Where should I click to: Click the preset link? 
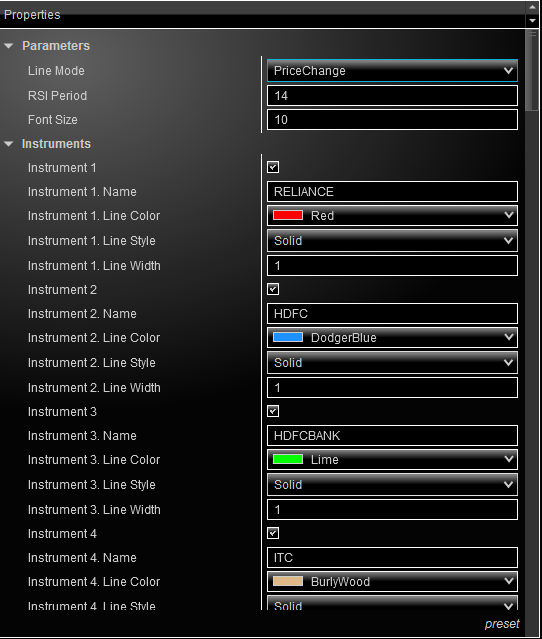(x=502, y=624)
